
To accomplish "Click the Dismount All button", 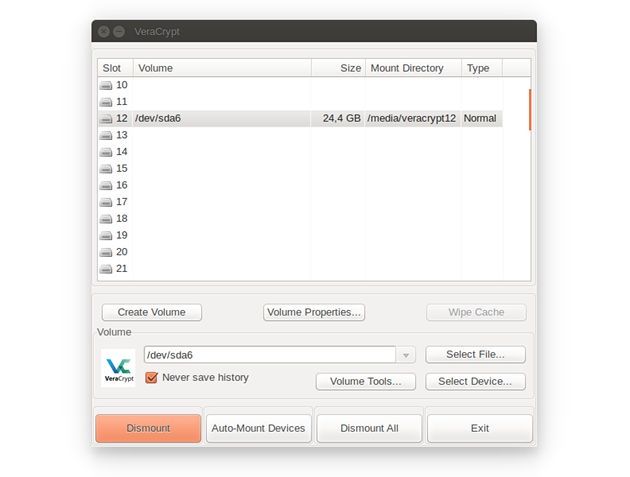I will coord(370,428).
